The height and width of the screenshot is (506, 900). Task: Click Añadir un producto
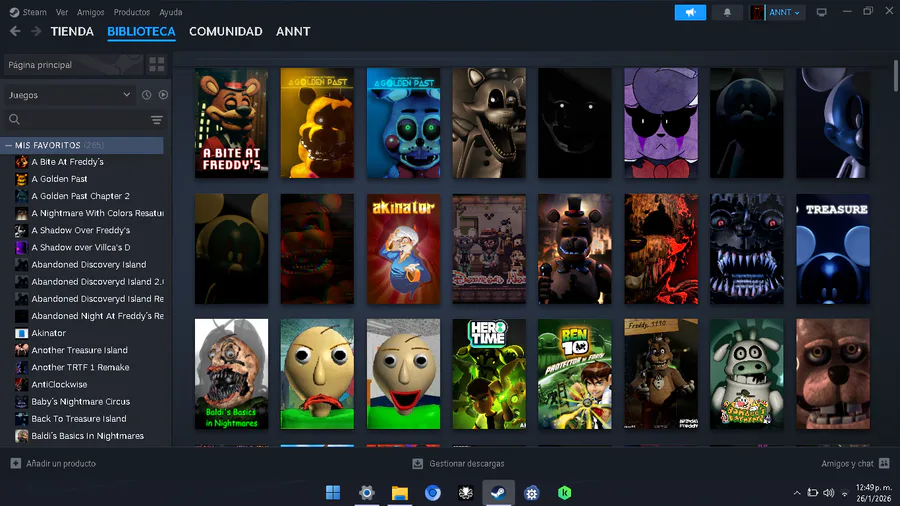53,464
